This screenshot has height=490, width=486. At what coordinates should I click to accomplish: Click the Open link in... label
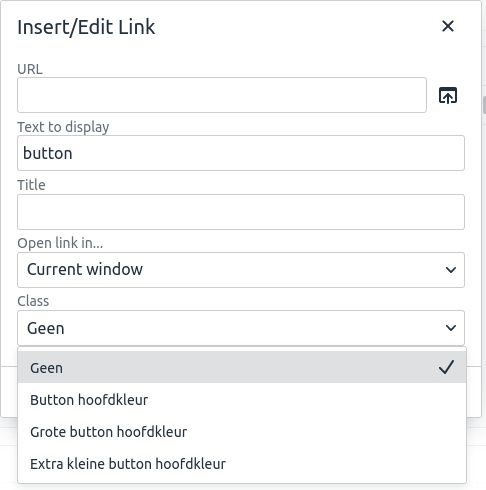[60, 243]
